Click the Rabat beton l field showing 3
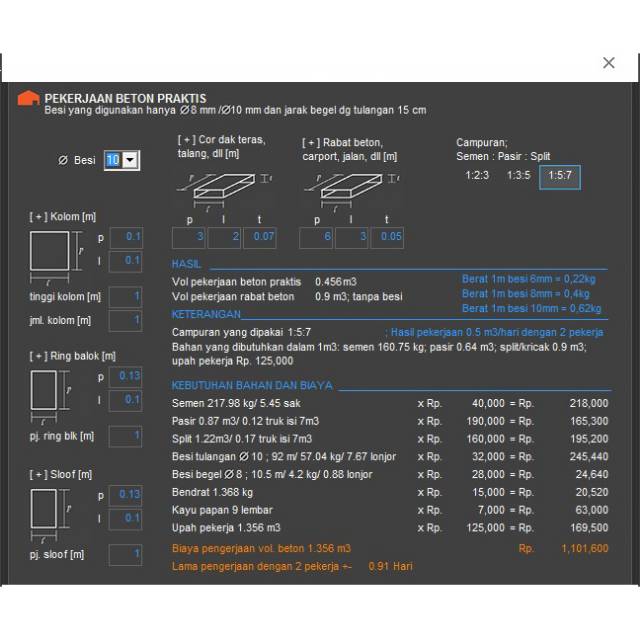The height and width of the screenshot is (640, 640). pos(352,238)
